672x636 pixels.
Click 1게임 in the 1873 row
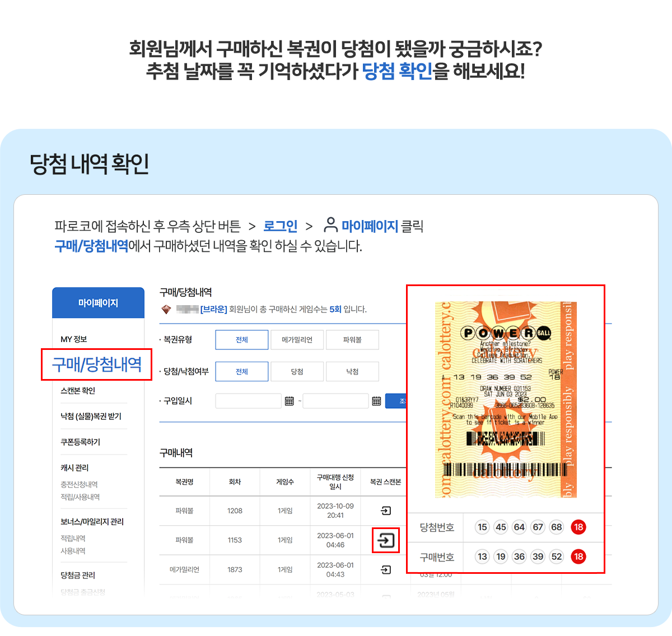tap(285, 570)
